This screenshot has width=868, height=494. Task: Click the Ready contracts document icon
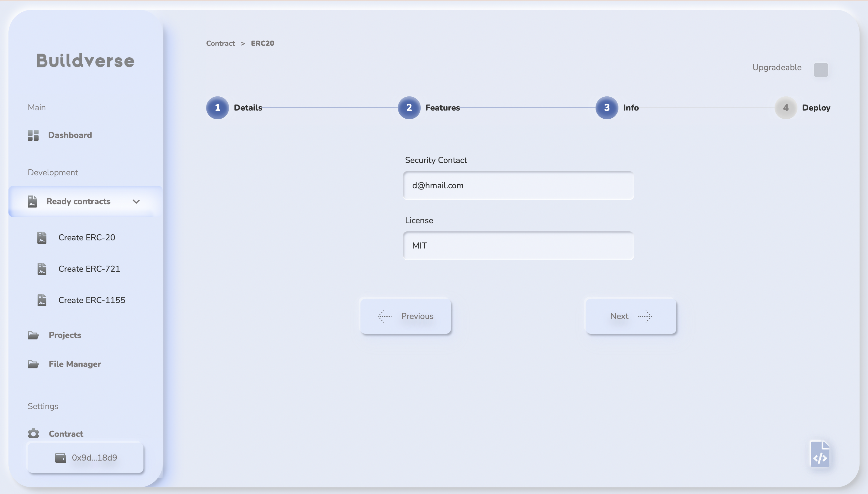(32, 201)
